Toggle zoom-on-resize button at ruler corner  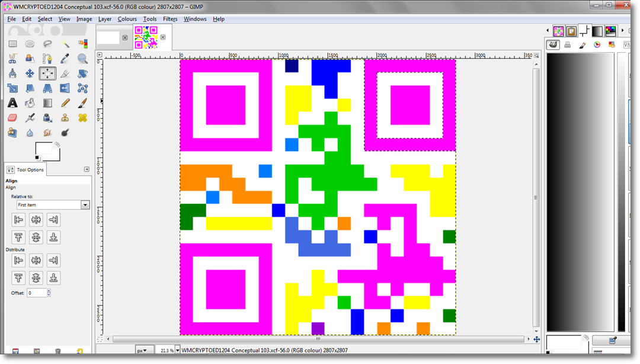point(536,55)
